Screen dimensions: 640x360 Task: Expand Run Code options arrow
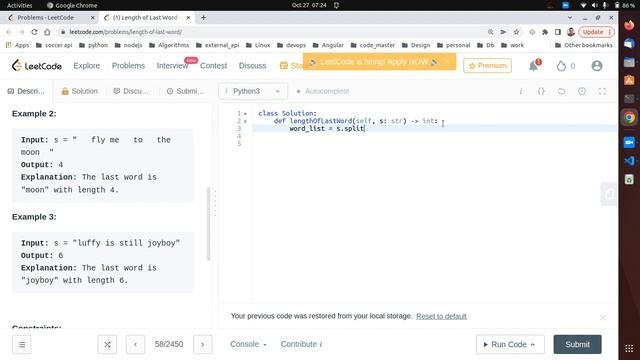[x=533, y=344]
